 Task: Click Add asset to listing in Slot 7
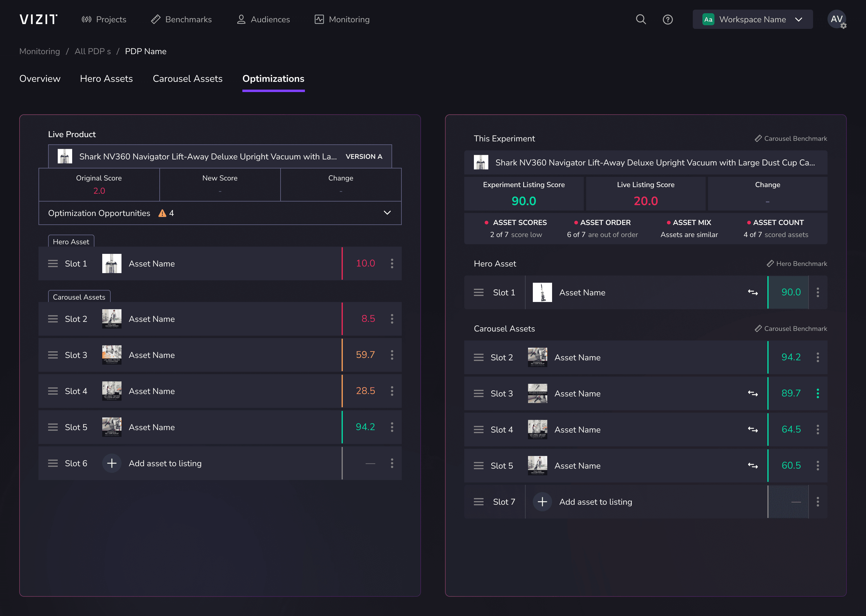pos(596,502)
